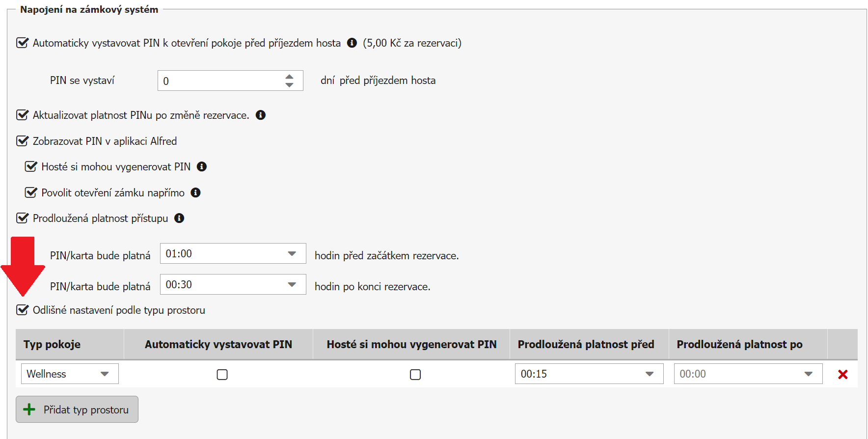Check Hosté si mohou vygenerovat PIN for Wellness
Image resolution: width=868 pixels, height=439 pixels.
coord(415,375)
